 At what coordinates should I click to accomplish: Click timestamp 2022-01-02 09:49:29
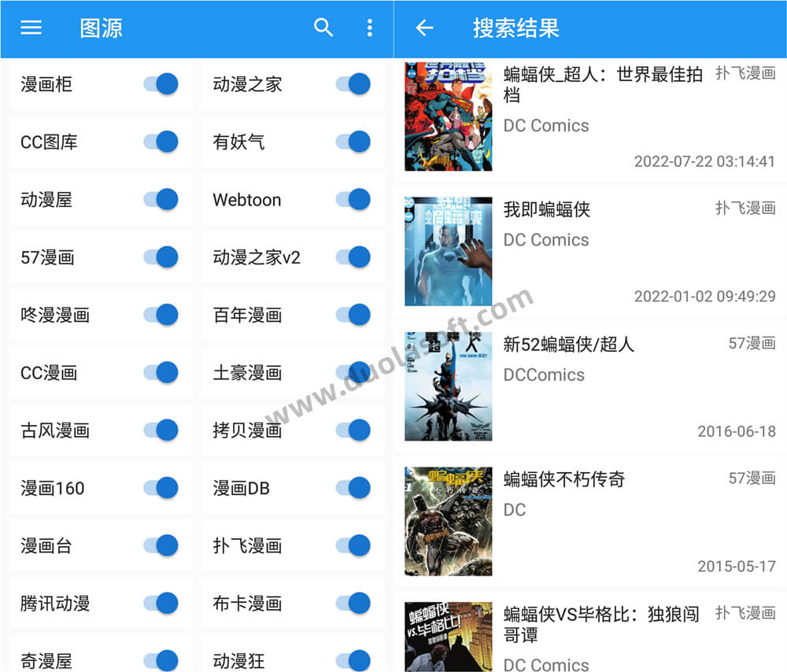(704, 297)
